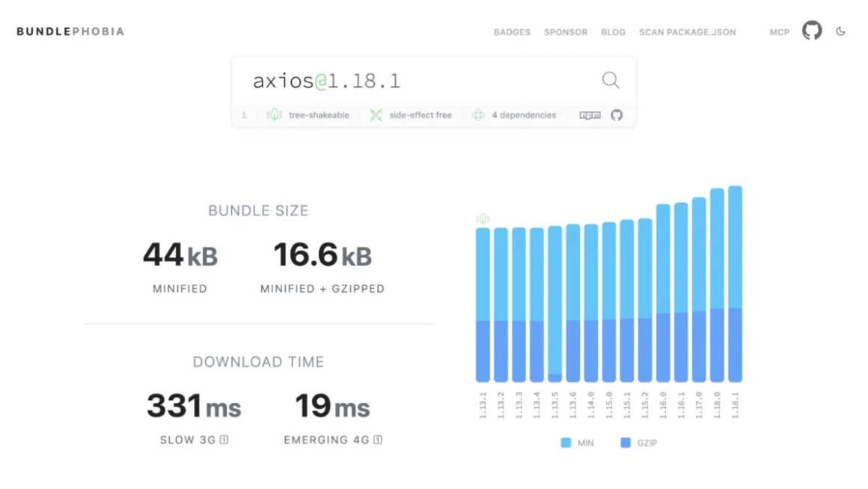Screen dimensions: 868x489
Task: Click the 1.15.2 version label
Action: (x=645, y=405)
